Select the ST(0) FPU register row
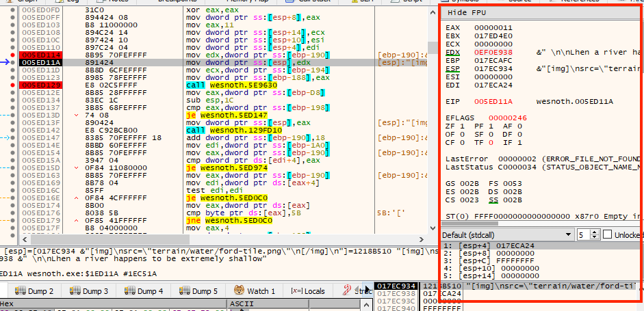The width and height of the screenshot is (644, 311). pos(543,216)
